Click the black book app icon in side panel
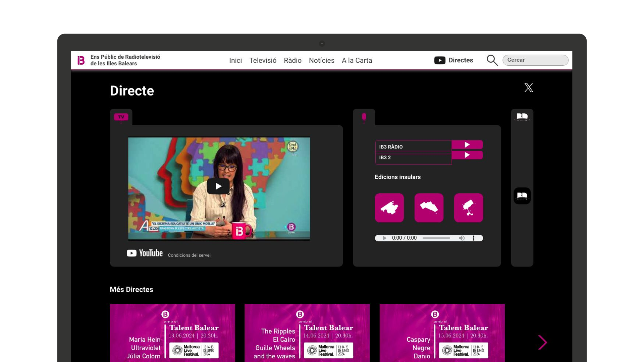 click(522, 196)
